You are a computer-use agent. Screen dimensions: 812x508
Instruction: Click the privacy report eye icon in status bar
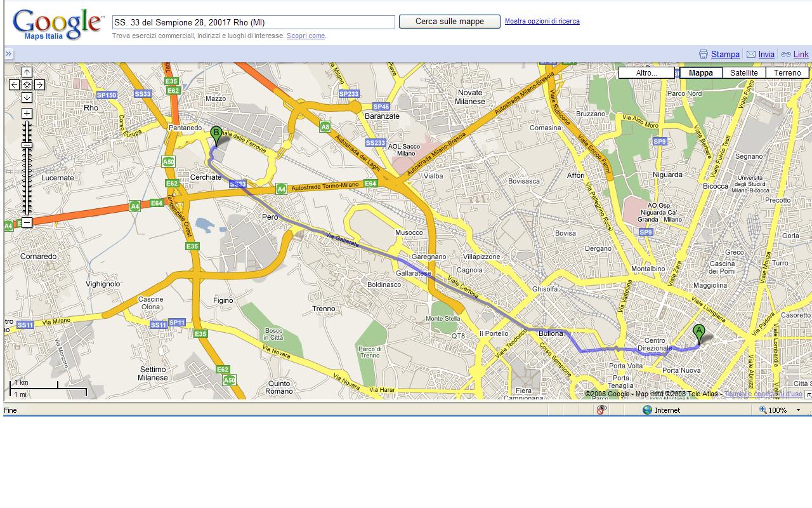tap(601, 410)
